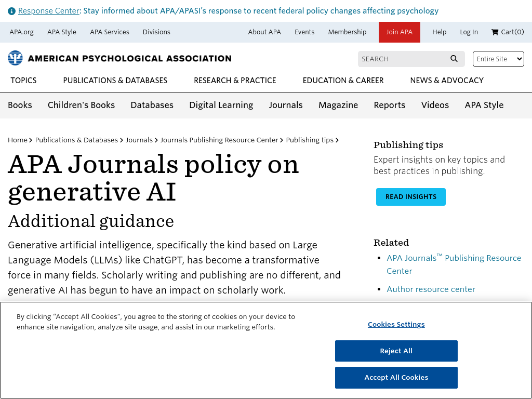Click the APA logo emblem
The width and height of the screenshot is (532, 399).
click(15, 58)
